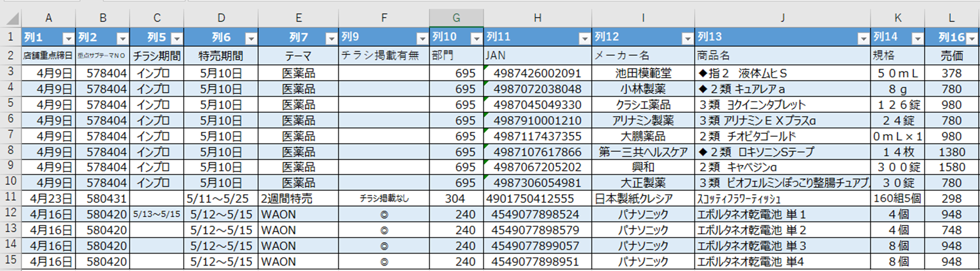Select row 3 header
The image size is (980, 271).
[11, 73]
